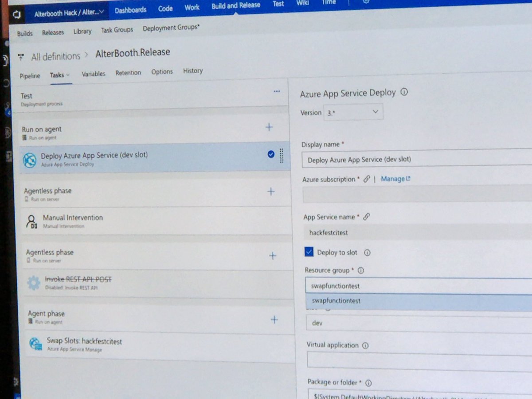Switch to the Pipeline tab
532x399 pixels.
tap(30, 76)
